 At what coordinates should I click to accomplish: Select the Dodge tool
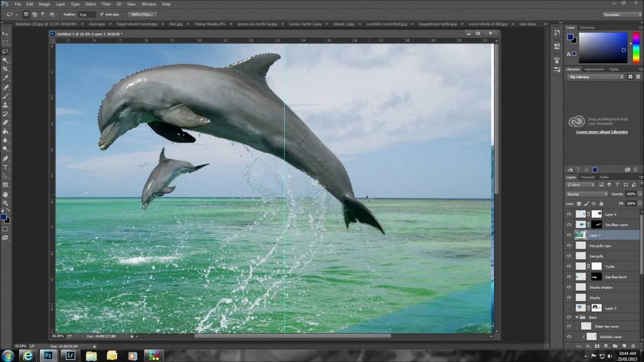[x=6, y=149]
